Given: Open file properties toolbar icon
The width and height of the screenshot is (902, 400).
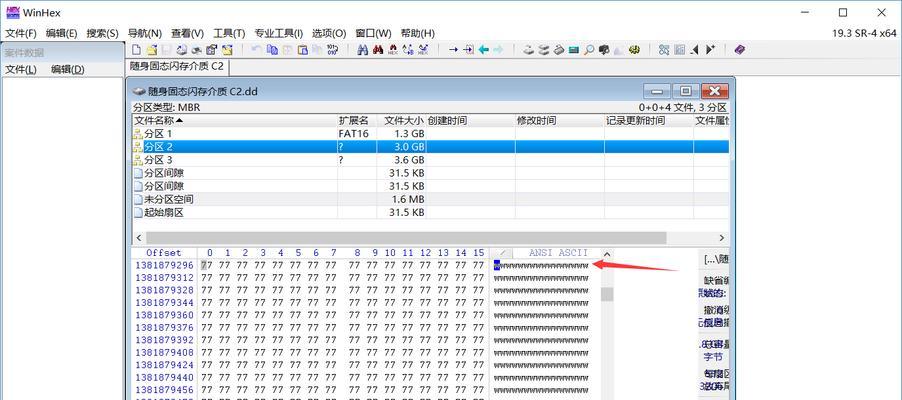Looking at the screenshot, I should click(212, 49).
